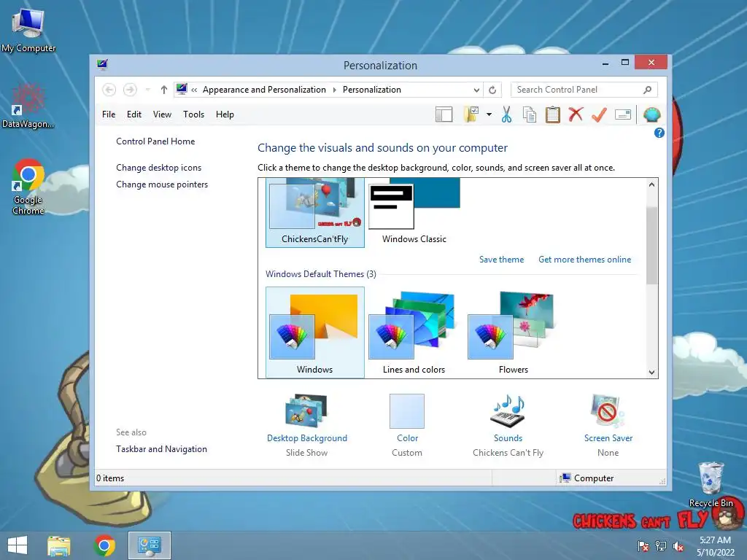Go back using the back arrow button
This screenshot has width=747, height=560.
coord(109,90)
